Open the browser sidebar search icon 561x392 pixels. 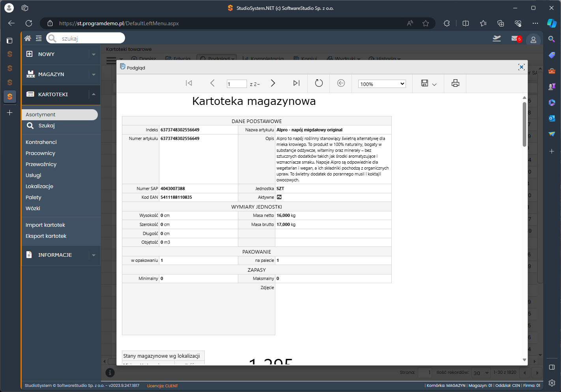(552, 39)
